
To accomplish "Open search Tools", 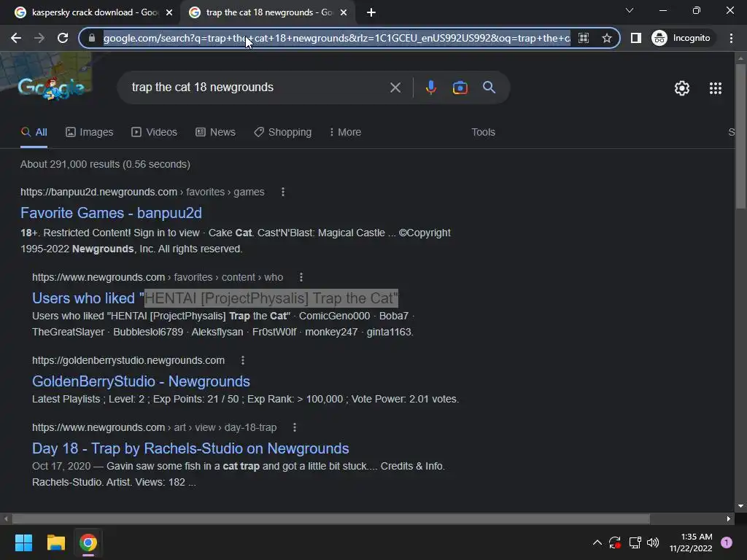I will tap(483, 132).
